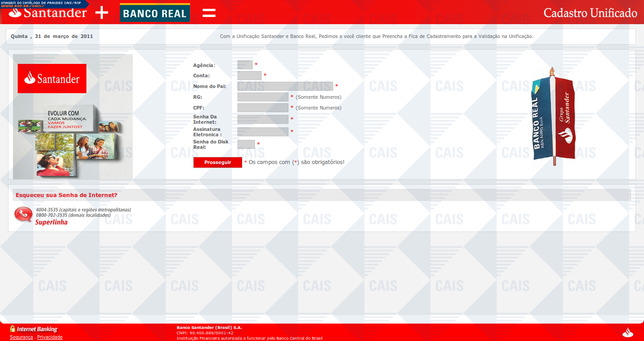Click the red Superlinha phone icon
The width and height of the screenshot is (644, 341).
(23, 215)
